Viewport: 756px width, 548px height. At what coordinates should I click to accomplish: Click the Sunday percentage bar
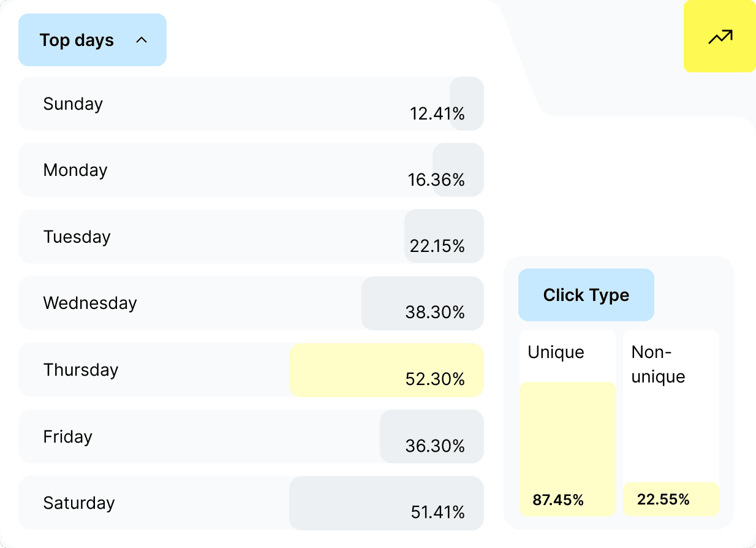click(466, 104)
